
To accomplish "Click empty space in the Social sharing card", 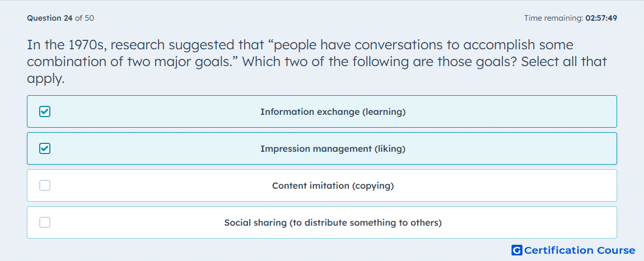I will tap(534, 222).
